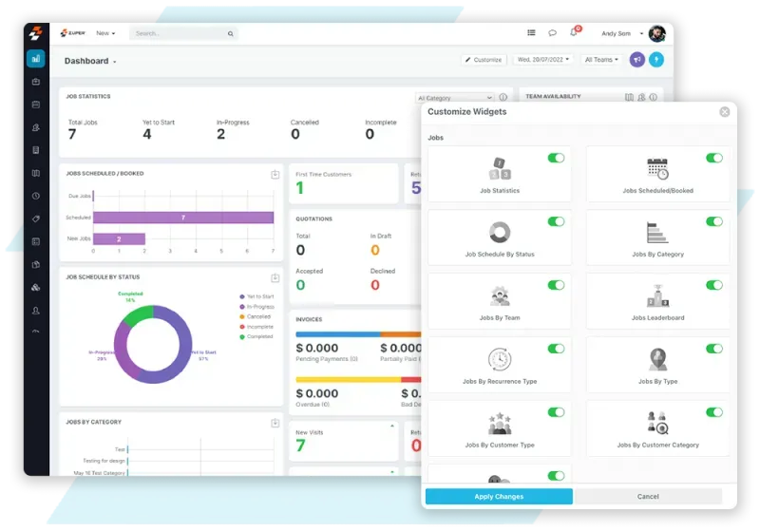The image size is (760, 532).
Task: Switch off Jobs By Team widget
Action: 556,285
